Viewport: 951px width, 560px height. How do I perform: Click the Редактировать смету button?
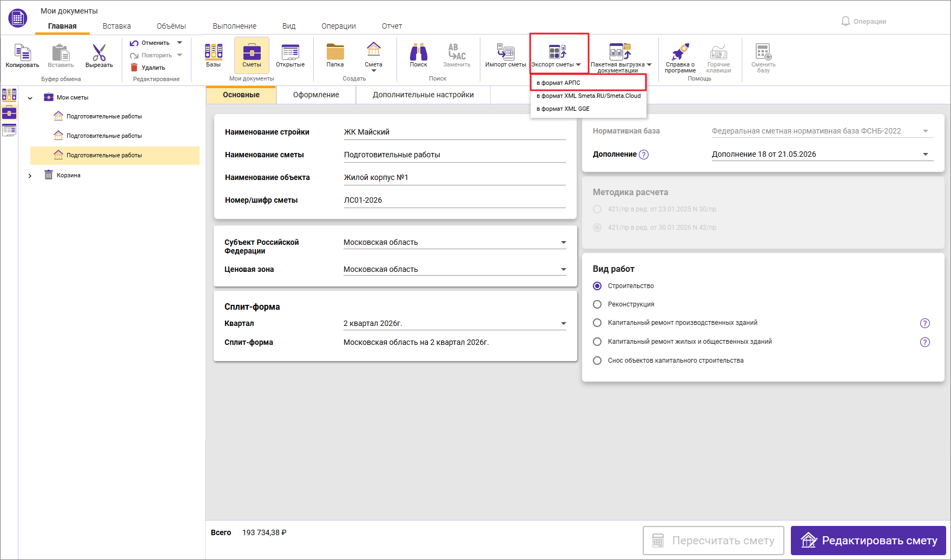(868, 541)
